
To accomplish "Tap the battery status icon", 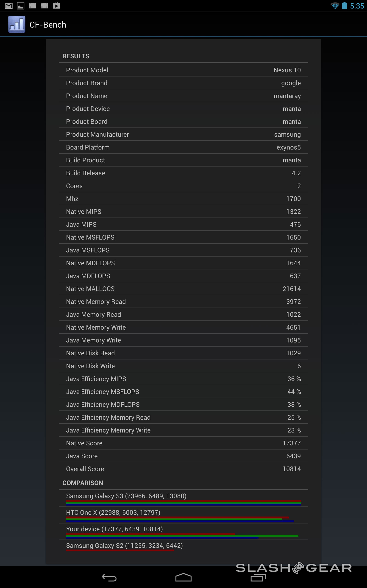I will pyautogui.click(x=345, y=6).
